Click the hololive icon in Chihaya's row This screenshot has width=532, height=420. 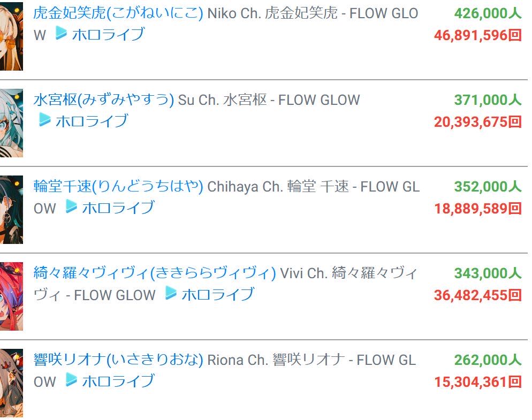pyautogui.click(x=71, y=207)
